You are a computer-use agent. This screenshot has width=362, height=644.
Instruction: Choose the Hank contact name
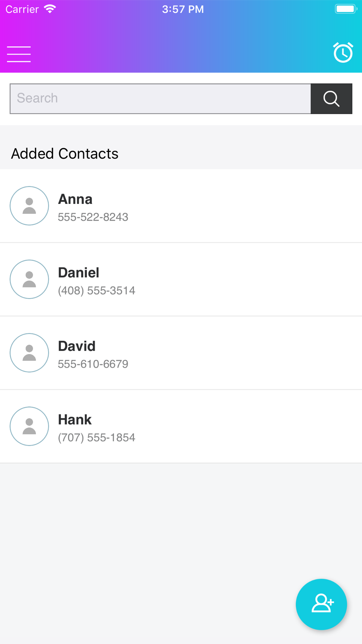(75, 420)
